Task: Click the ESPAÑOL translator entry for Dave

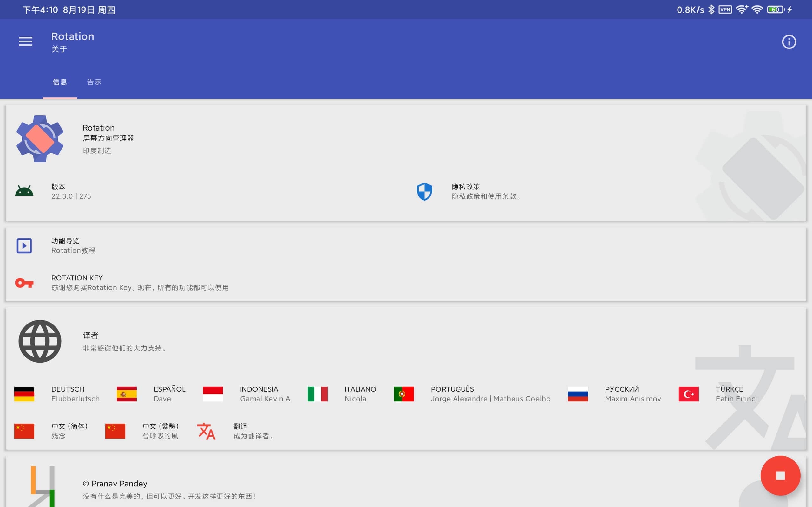Action: [169, 393]
